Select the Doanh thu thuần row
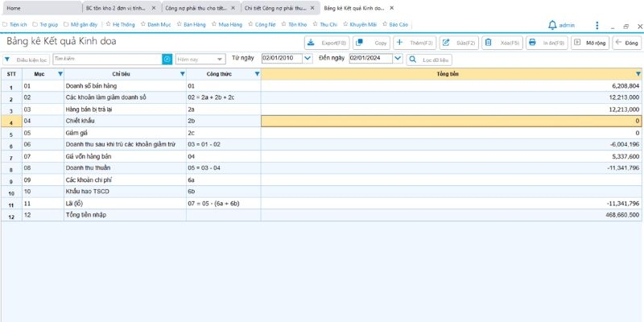Viewport: 644px width, 322px height. [321, 168]
